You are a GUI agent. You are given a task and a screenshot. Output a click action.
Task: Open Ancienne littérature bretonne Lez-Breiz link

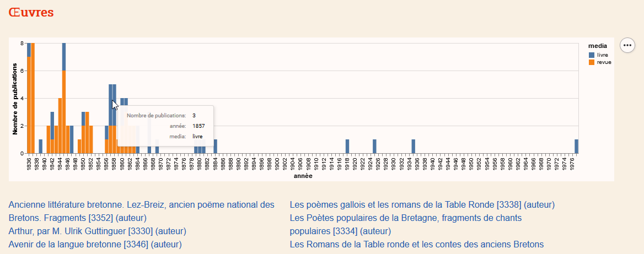tap(141, 211)
